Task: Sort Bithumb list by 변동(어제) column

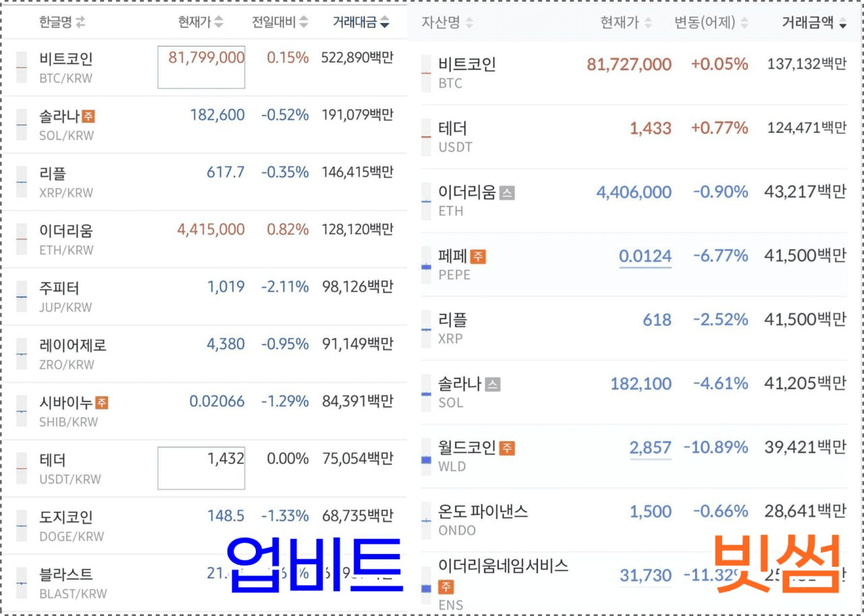Action: point(711,23)
